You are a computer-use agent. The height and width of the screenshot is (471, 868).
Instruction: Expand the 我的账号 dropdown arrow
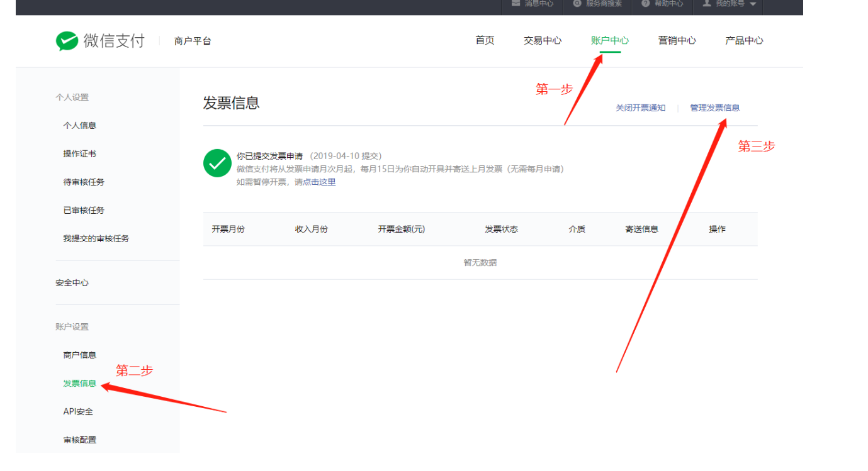[753, 4]
